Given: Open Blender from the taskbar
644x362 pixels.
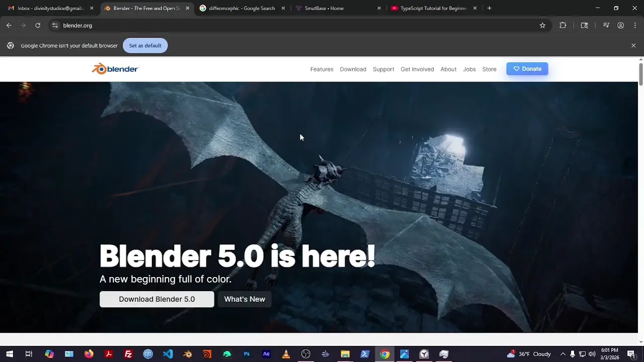Looking at the screenshot, I should click(187, 354).
